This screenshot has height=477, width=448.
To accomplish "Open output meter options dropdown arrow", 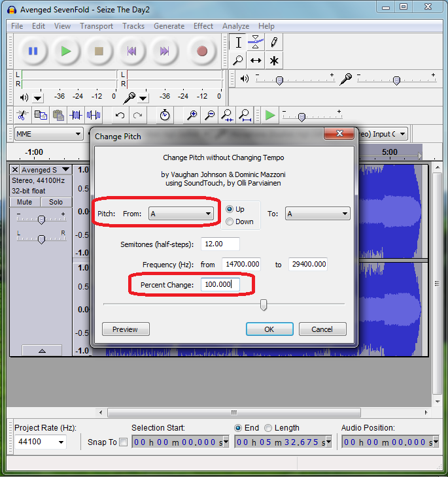I will click(38, 98).
